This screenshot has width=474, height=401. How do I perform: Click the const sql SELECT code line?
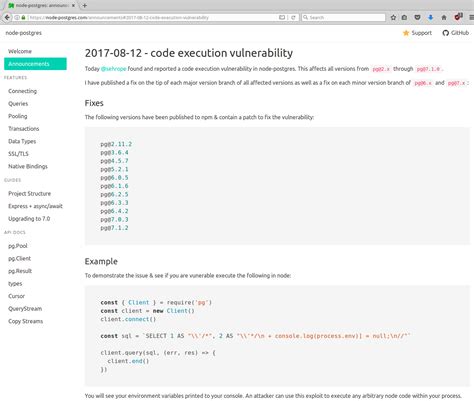coord(256,336)
